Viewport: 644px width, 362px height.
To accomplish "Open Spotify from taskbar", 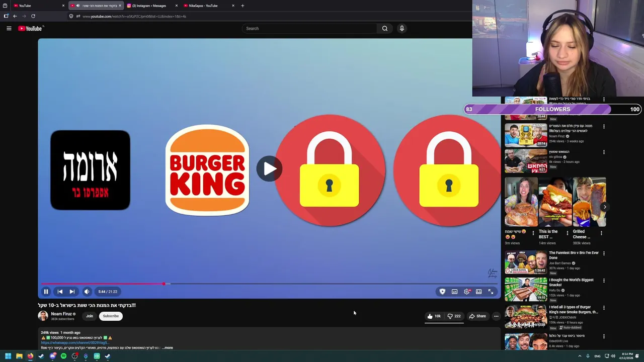I will click(x=63, y=356).
